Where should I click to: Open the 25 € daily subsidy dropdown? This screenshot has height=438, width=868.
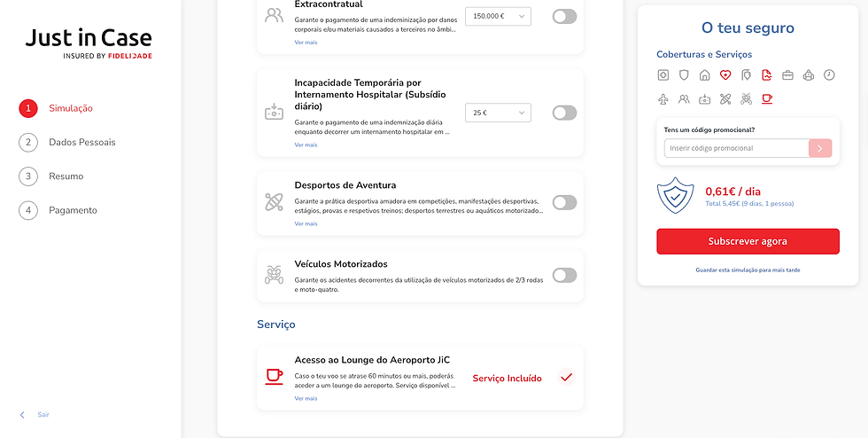click(x=497, y=113)
